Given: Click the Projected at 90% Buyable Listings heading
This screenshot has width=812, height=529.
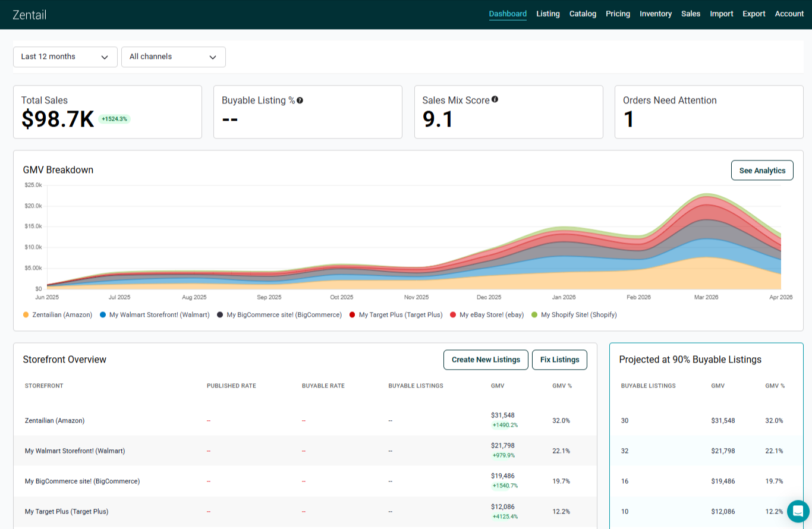Looking at the screenshot, I should (690, 360).
